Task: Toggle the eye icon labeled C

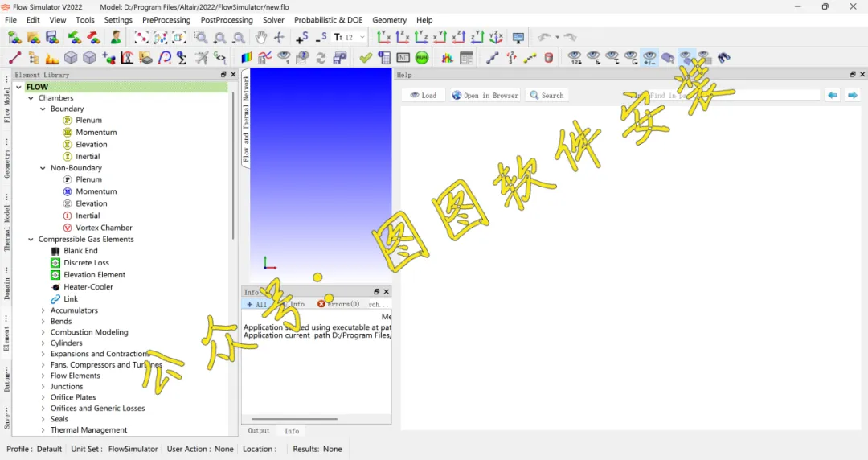Action: click(631, 58)
